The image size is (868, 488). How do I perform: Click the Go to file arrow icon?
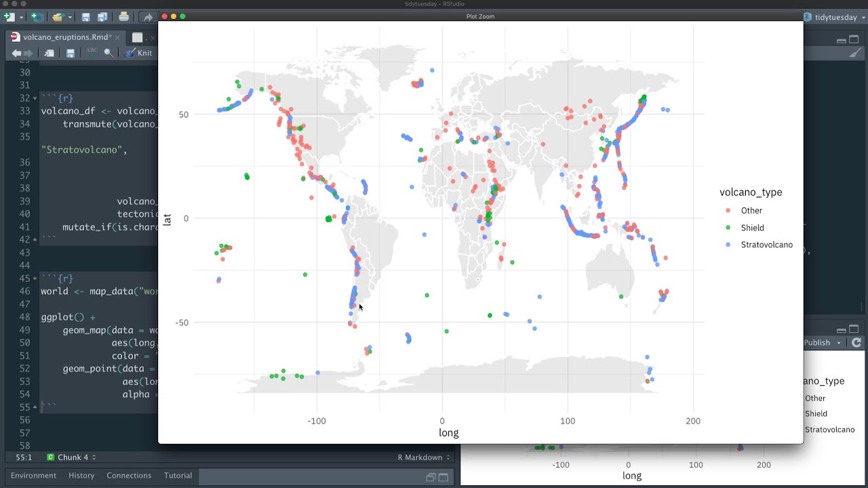[x=148, y=17]
